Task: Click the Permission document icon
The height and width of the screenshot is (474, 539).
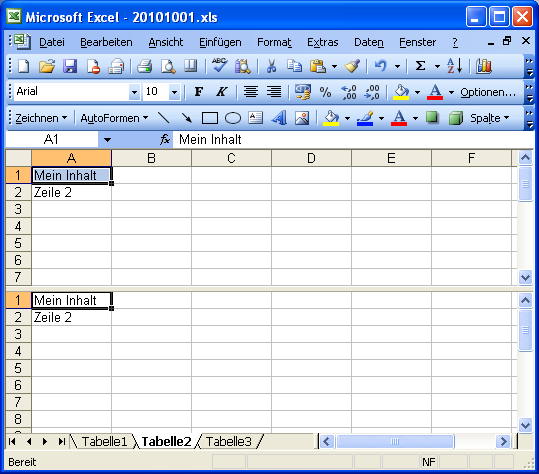Action: [x=93, y=66]
